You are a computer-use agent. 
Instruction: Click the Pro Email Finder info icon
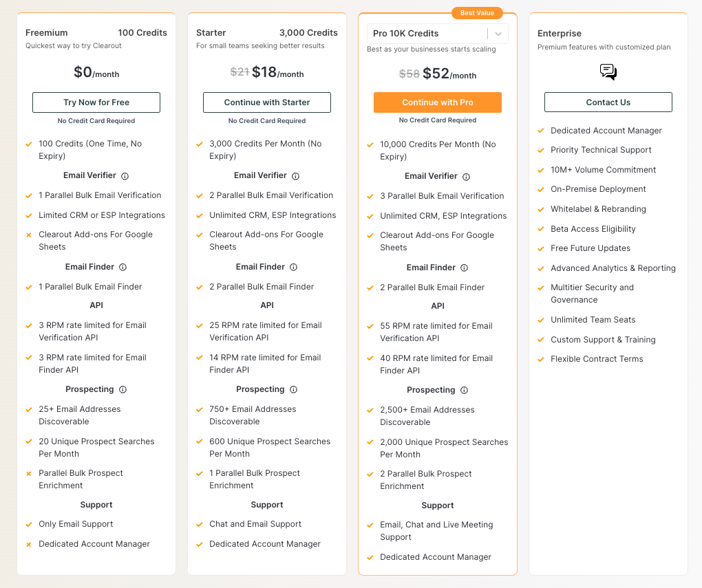[x=465, y=268]
